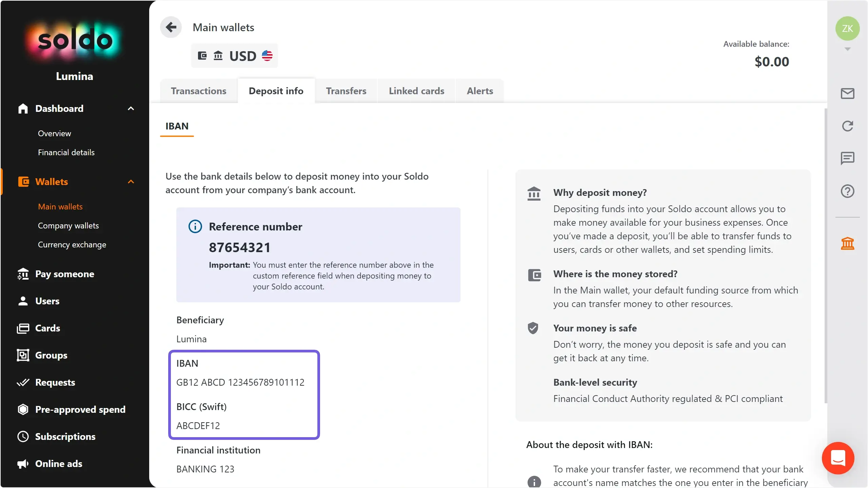Open Pay someone from sidebar
868x488 pixels.
tap(64, 274)
